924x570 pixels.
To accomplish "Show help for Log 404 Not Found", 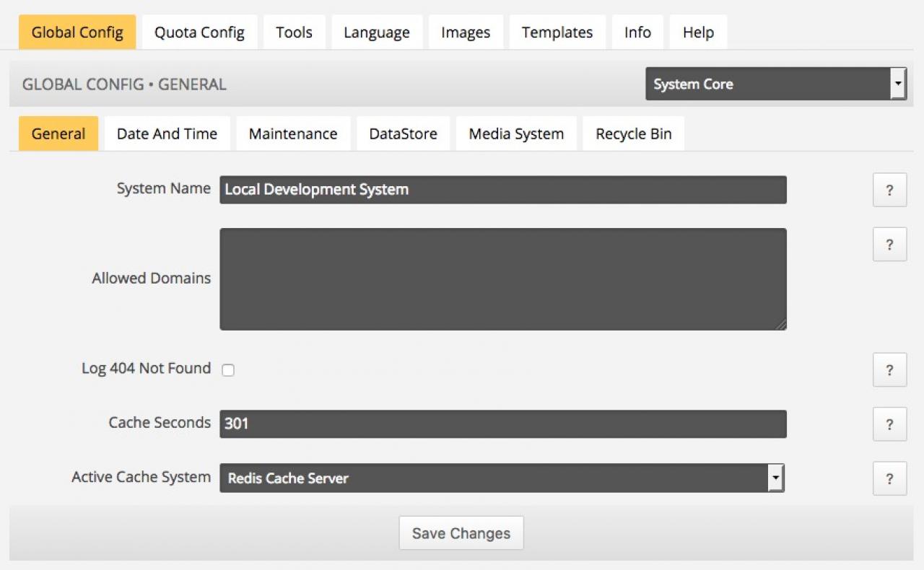I will (889, 370).
